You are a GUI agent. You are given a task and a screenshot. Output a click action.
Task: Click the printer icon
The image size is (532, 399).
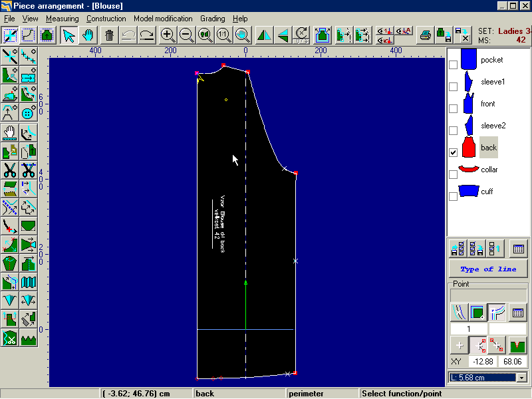pyautogui.click(x=425, y=35)
